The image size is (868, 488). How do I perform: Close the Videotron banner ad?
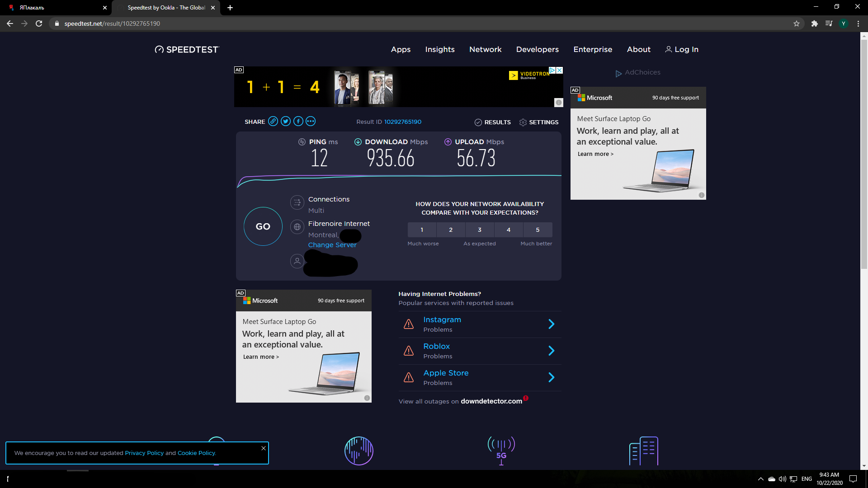(559, 70)
